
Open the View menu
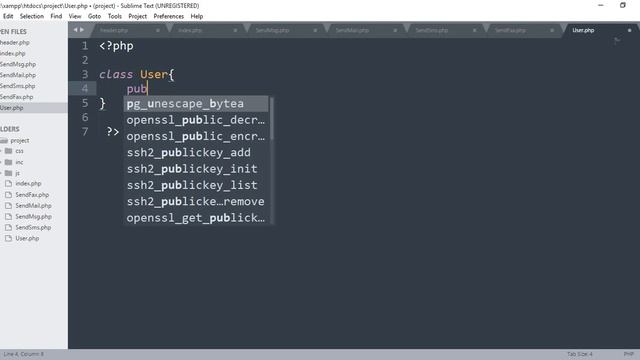point(75,16)
